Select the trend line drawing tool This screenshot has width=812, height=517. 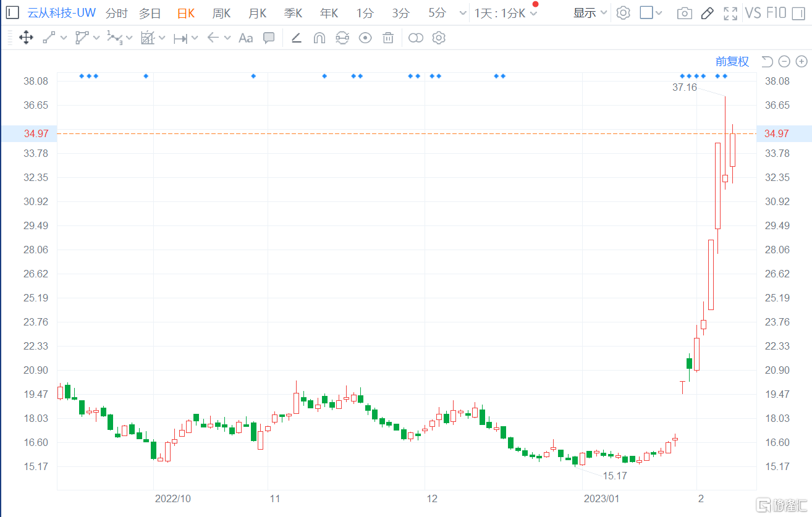(49, 38)
